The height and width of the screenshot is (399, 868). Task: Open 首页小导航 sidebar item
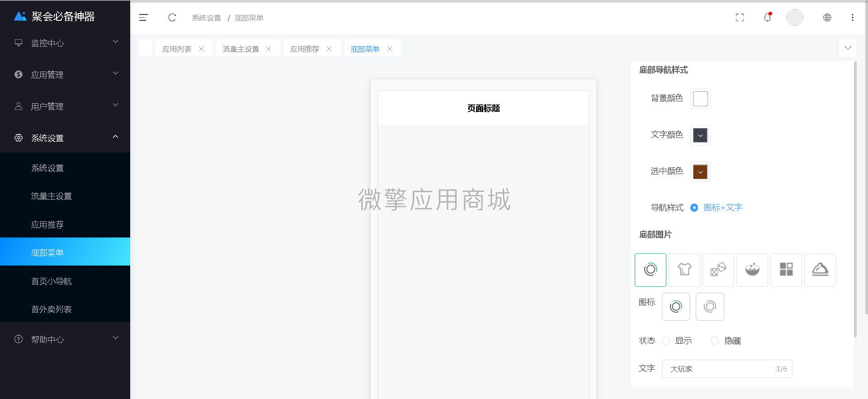pos(65,281)
